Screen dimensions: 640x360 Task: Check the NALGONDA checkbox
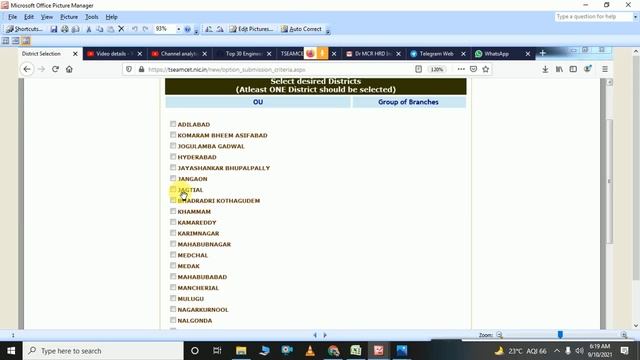click(x=173, y=320)
